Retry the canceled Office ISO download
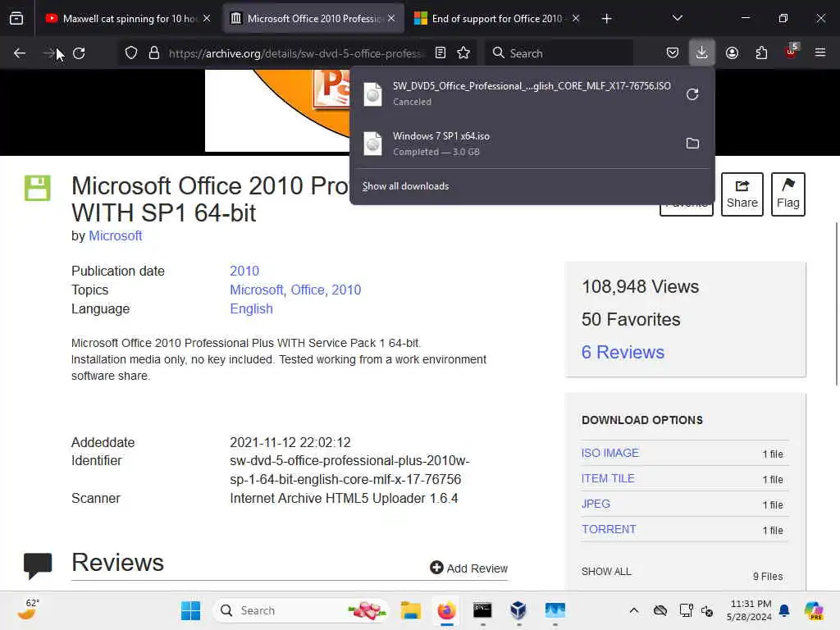This screenshot has width=840, height=630. [x=692, y=94]
